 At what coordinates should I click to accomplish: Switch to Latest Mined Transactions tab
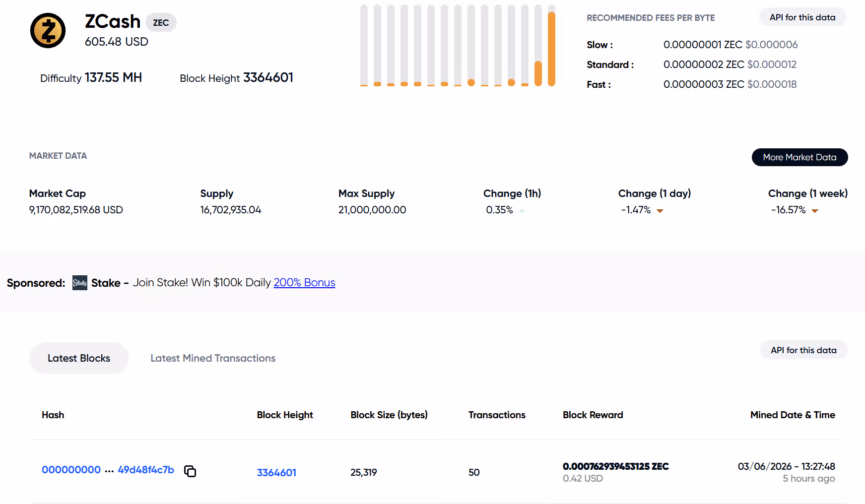(213, 358)
